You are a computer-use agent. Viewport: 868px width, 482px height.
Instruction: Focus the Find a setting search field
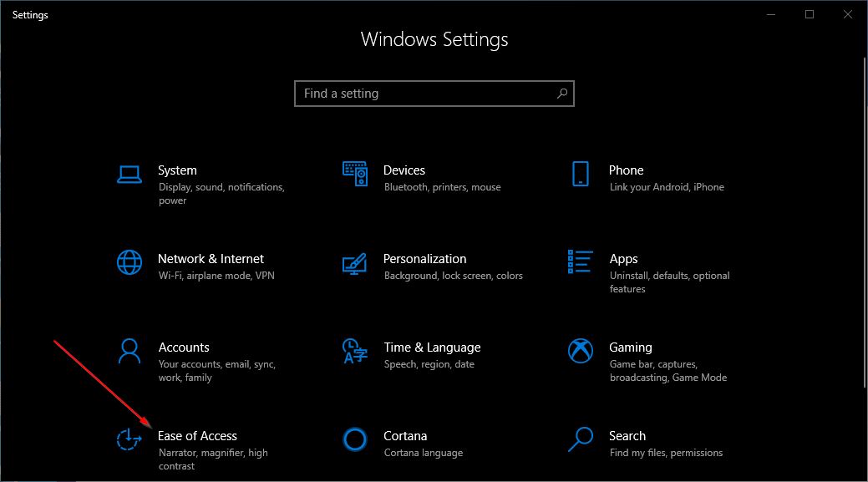click(x=434, y=94)
